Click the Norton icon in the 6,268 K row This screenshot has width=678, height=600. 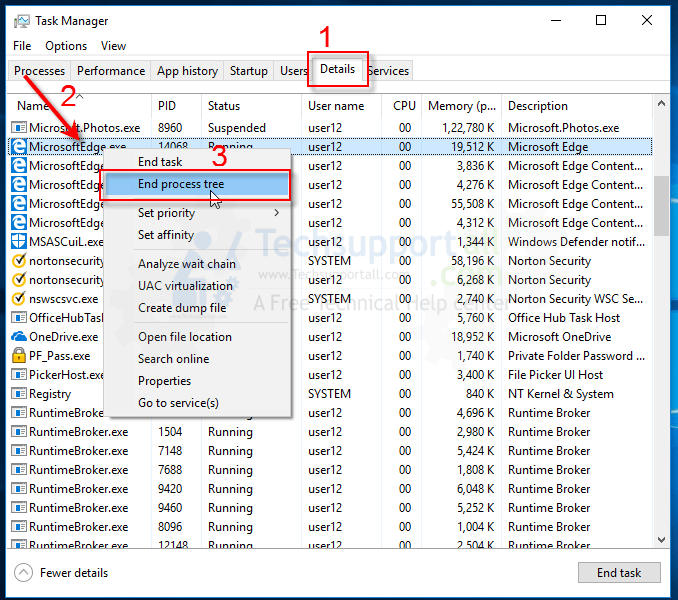click(19, 279)
